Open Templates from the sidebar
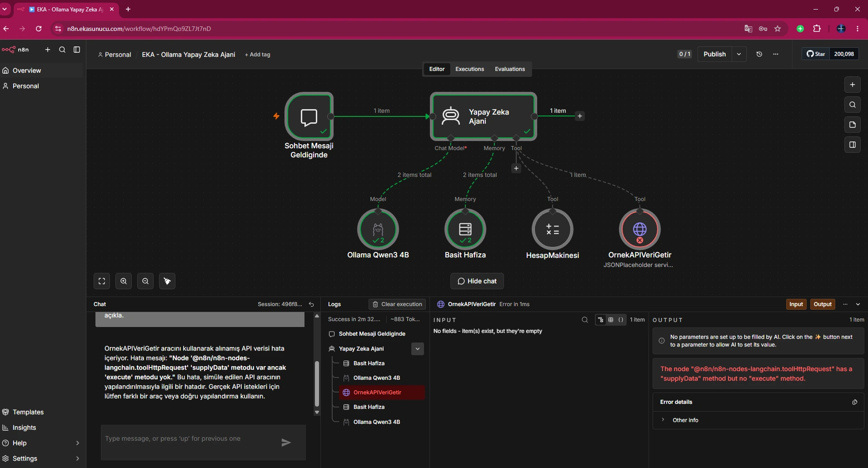 tap(43, 412)
